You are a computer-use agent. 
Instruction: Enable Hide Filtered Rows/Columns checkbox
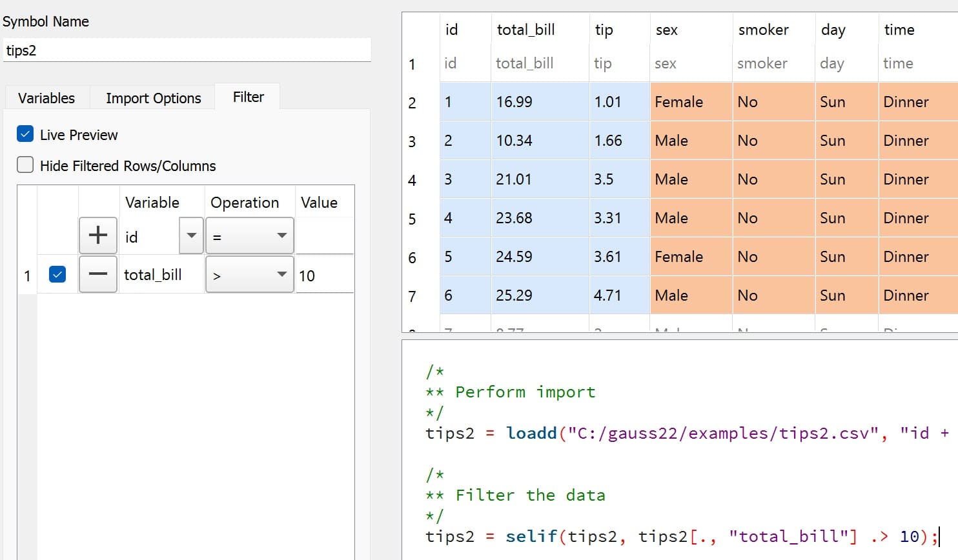pyautogui.click(x=25, y=165)
